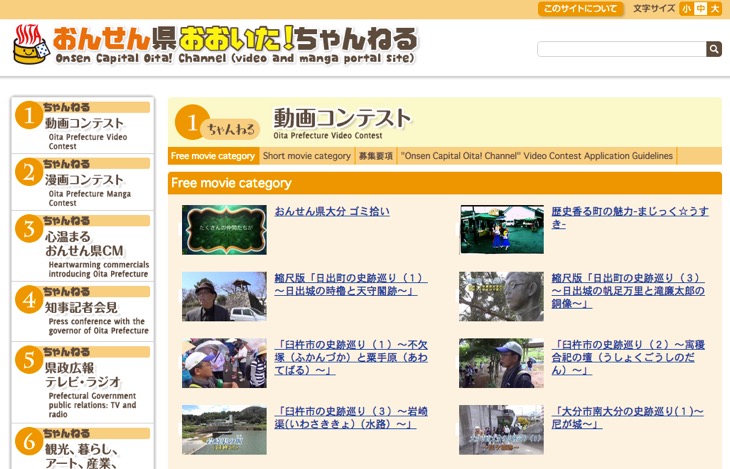Set font size to medium (中)
This screenshot has width=730, height=469.
click(x=700, y=9)
